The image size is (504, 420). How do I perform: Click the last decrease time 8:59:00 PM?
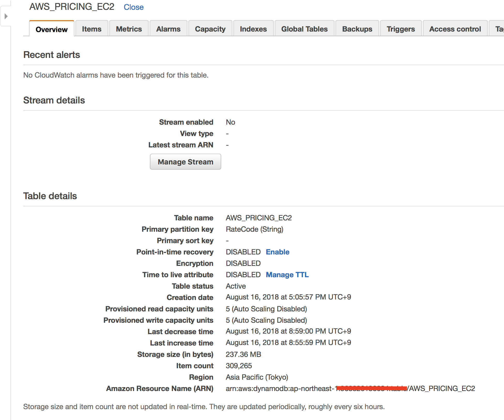coord(288,331)
